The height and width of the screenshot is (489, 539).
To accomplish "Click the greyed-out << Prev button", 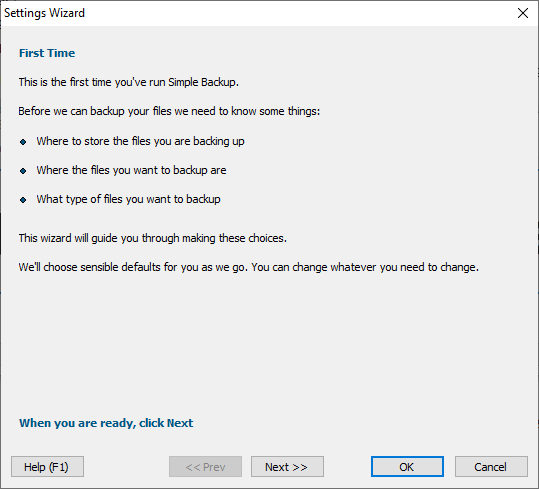I will click(x=205, y=466).
